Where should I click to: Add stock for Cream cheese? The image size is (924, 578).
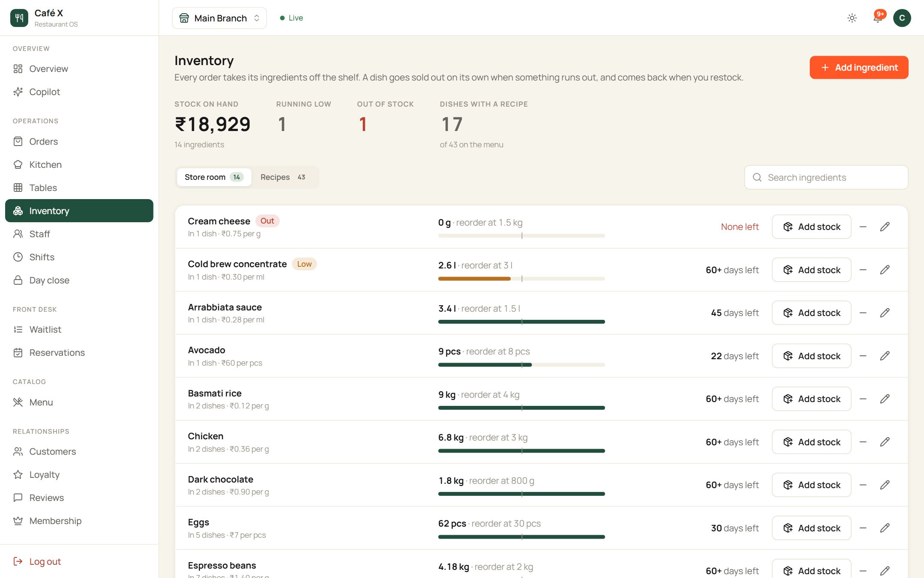coord(811,226)
